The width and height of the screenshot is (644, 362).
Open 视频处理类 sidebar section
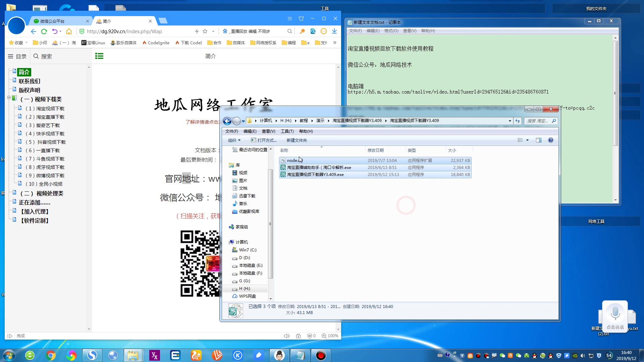(x=42, y=193)
